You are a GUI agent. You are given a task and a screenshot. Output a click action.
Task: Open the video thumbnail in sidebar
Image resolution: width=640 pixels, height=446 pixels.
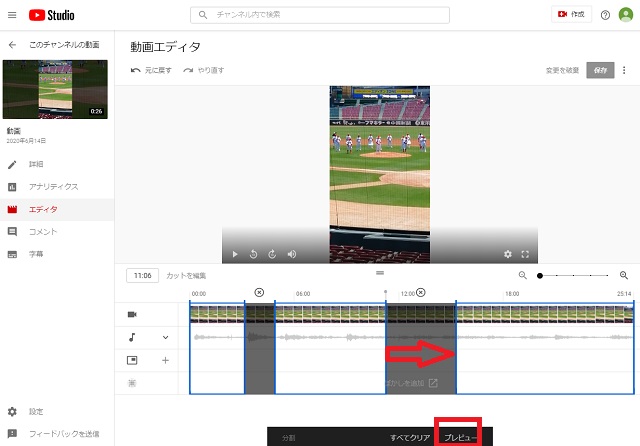pos(55,89)
